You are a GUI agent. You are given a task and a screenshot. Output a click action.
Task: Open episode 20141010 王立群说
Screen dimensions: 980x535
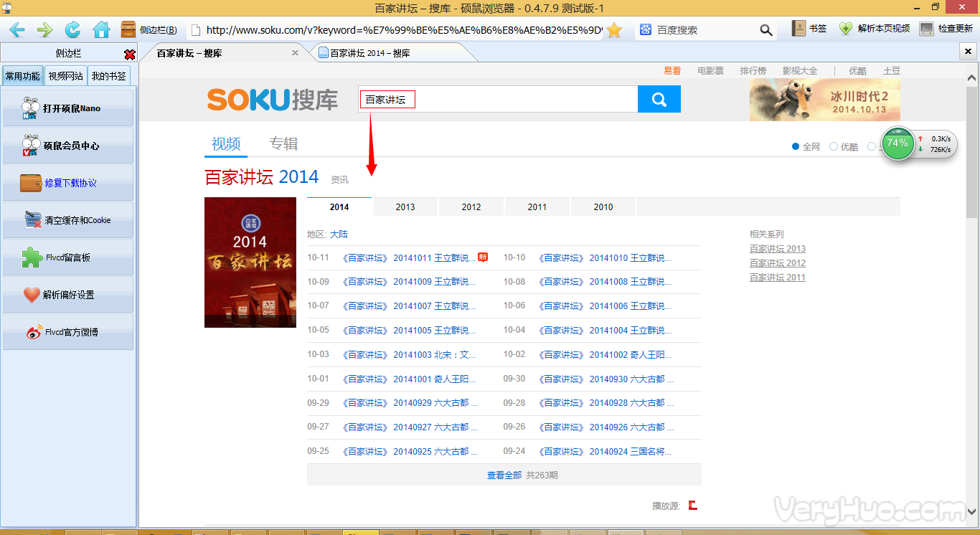point(605,258)
